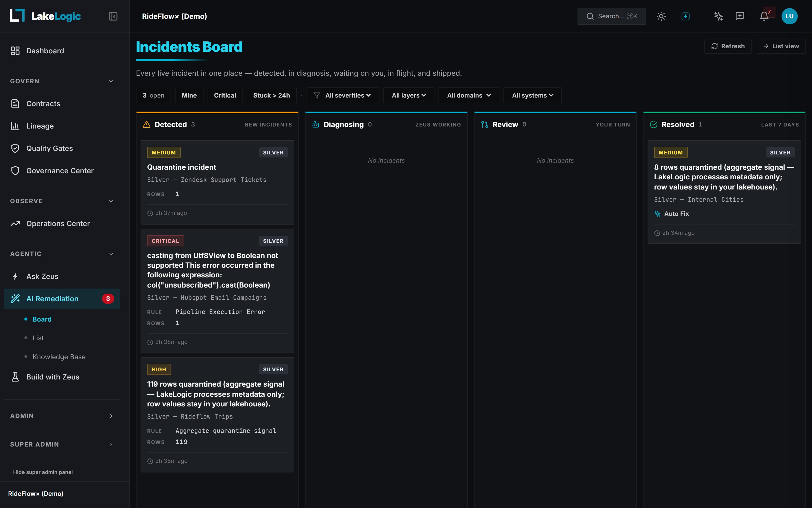Click the LakeLogic logo icon
Viewport: 812px width, 508px height.
click(17, 16)
